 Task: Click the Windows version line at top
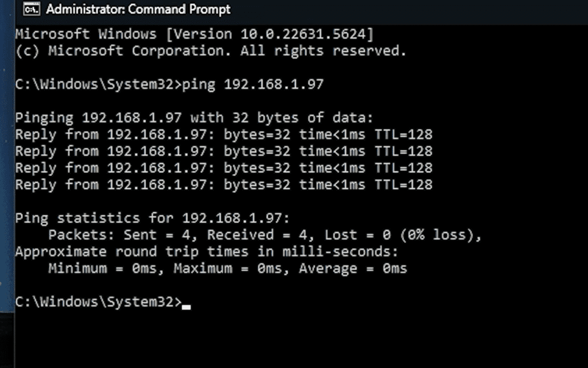click(x=194, y=33)
